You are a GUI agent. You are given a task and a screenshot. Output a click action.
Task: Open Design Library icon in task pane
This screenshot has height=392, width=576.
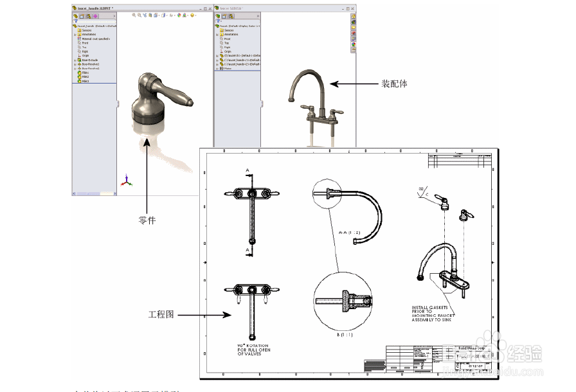[x=354, y=22]
